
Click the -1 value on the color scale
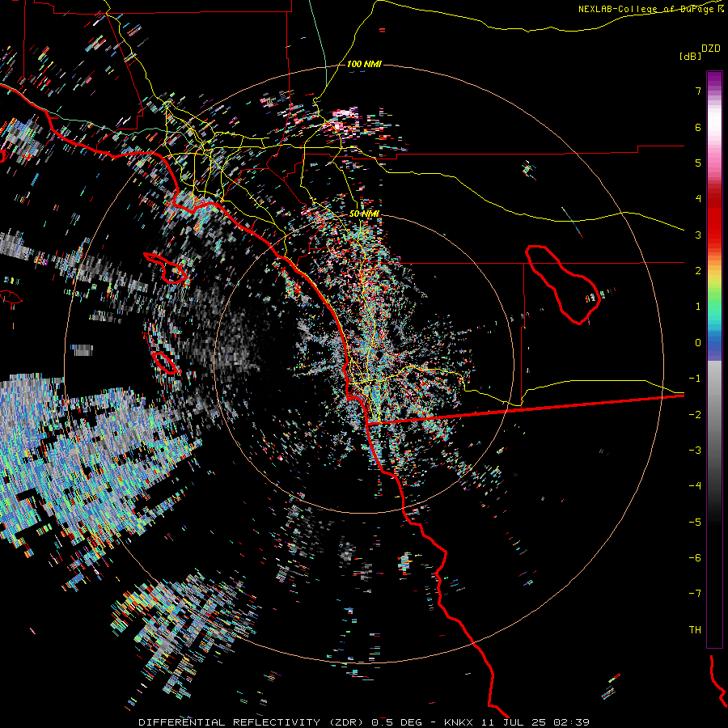(695, 379)
